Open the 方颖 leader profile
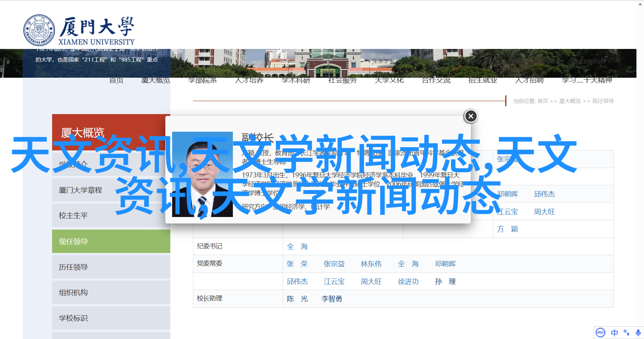Image resolution: width=644 pixels, height=339 pixels. tap(507, 229)
